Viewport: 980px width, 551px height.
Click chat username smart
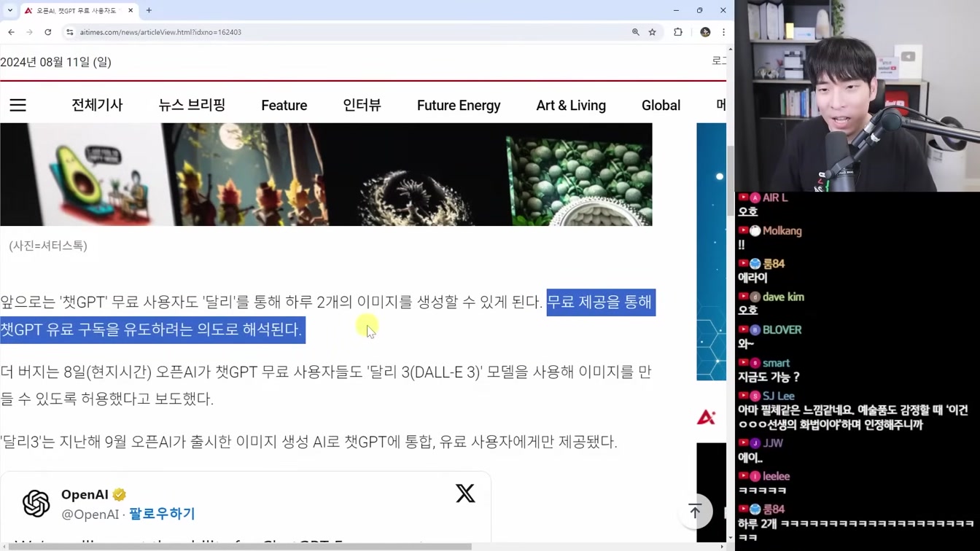point(776,363)
